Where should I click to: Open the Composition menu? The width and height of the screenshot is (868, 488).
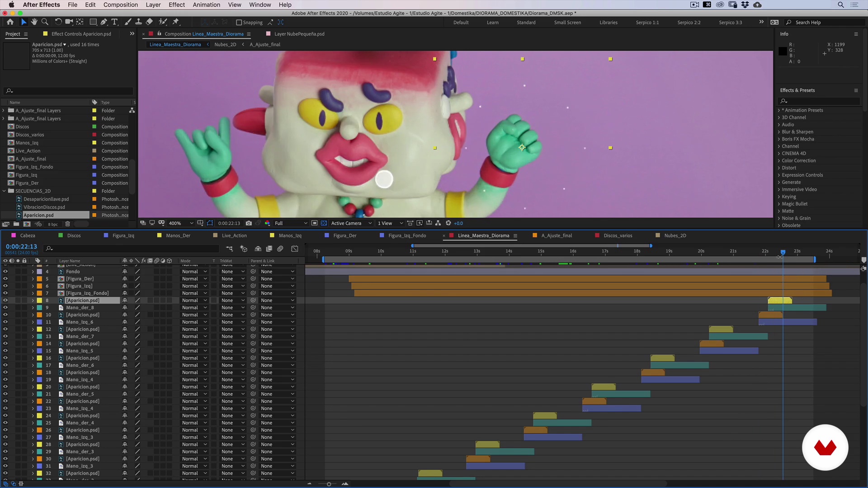pos(121,5)
